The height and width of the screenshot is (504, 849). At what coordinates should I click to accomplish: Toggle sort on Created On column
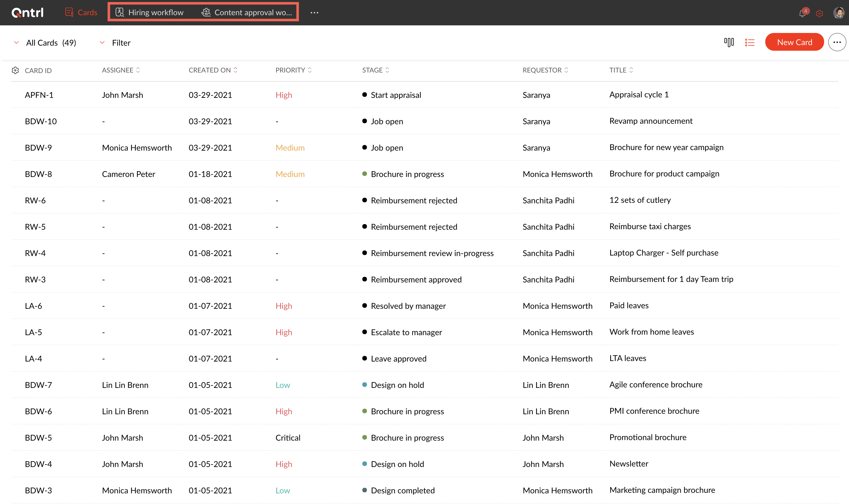coord(235,70)
